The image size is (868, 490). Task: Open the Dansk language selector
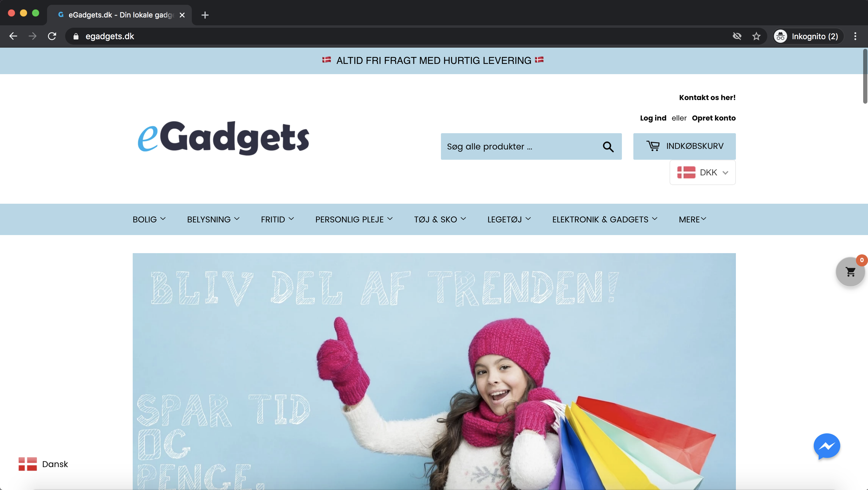(43, 464)
